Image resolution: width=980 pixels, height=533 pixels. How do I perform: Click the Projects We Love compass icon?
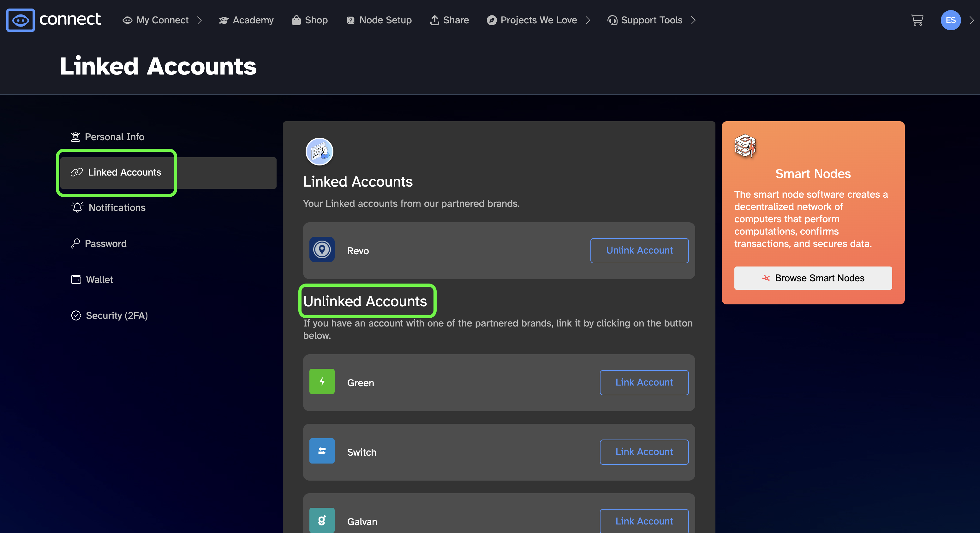[x=492, y=20]
